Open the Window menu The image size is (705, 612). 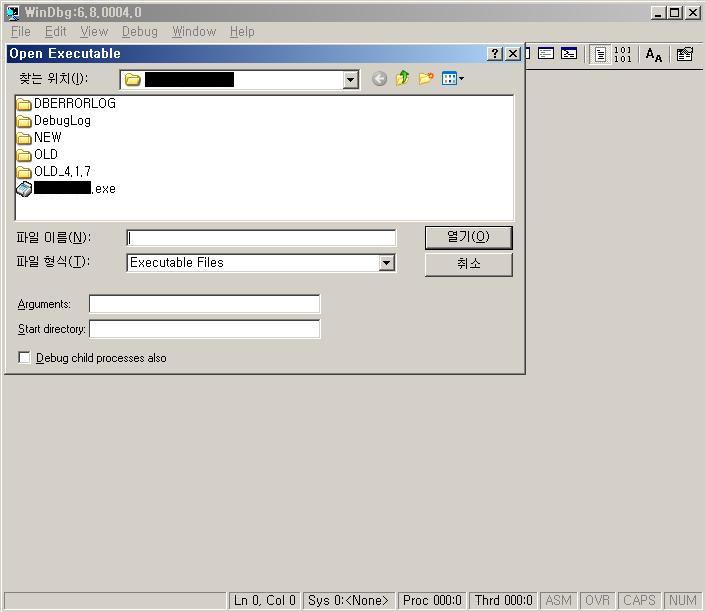[x=194, y=31]
